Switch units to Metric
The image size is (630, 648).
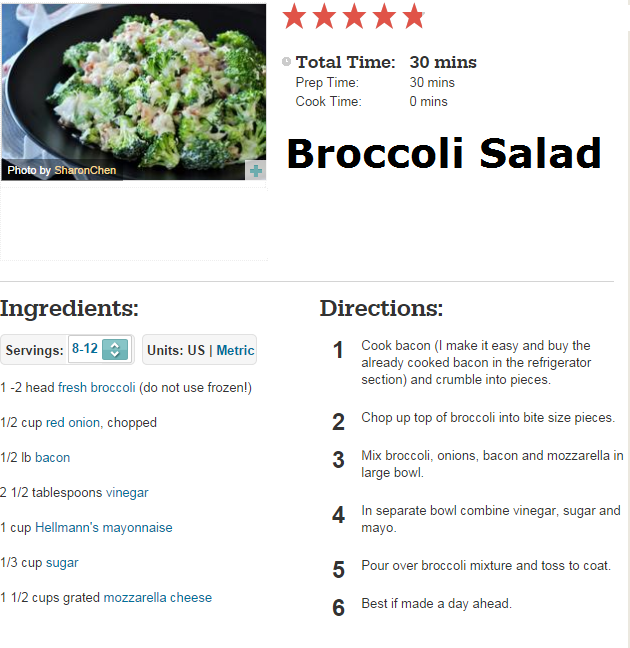(235, 350)
